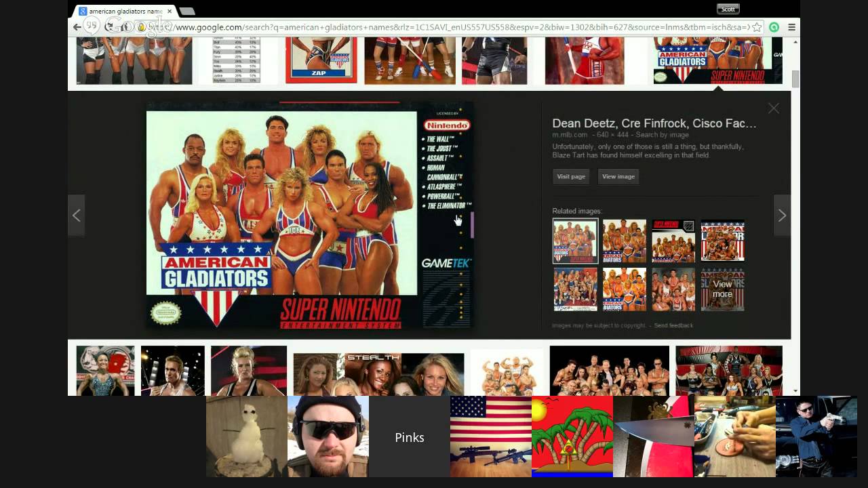
Task: Open the Super Nintendo result thumbnail top right
Action: pyautogui.click(x=717, y=60)
